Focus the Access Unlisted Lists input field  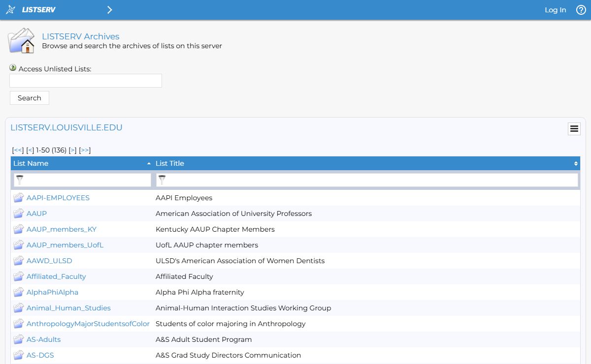[86, 81]
